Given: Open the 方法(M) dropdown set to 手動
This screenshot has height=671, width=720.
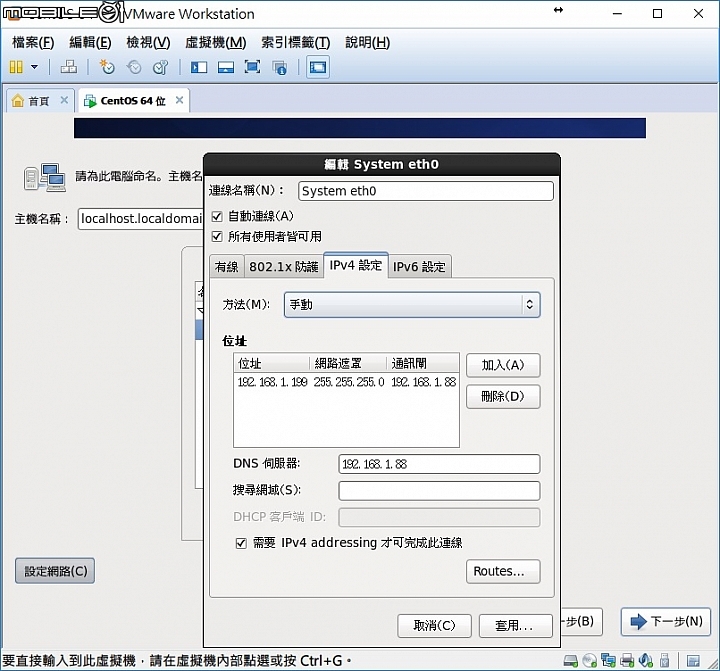Looking at the screenshot, I should click(412, 304).
